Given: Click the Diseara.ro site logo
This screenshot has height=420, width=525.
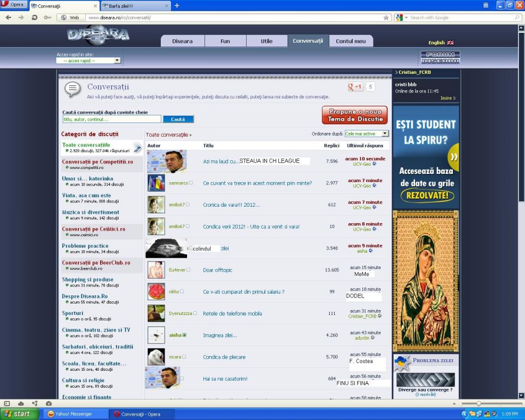Looking at the screenshot, I should point(98,34).
